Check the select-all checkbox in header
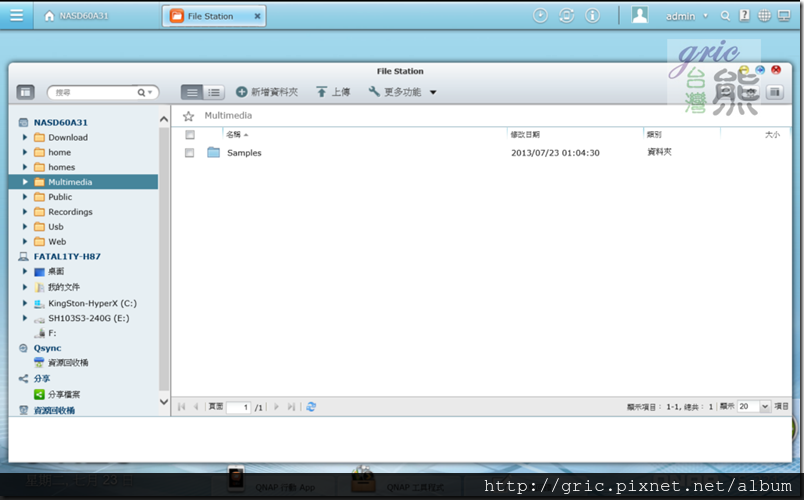Viewport: 804px width, 500px height. tap(190, 134)
